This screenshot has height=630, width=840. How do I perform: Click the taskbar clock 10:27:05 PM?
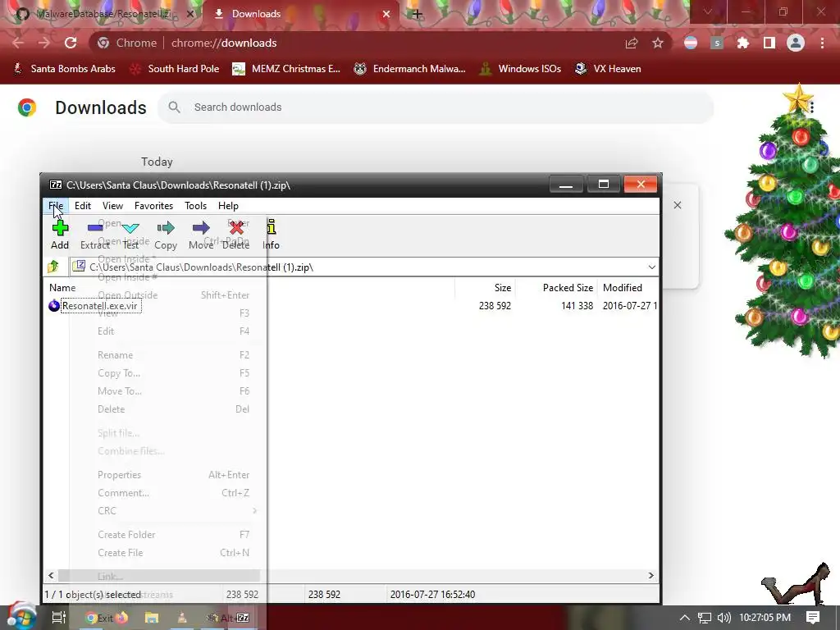coord(765,618)
